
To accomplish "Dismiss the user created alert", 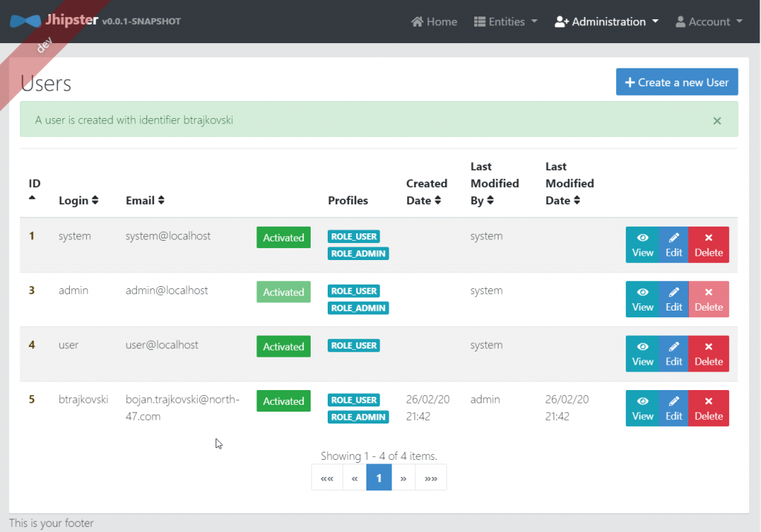I will pyautogui.click(x=717, y=120).
